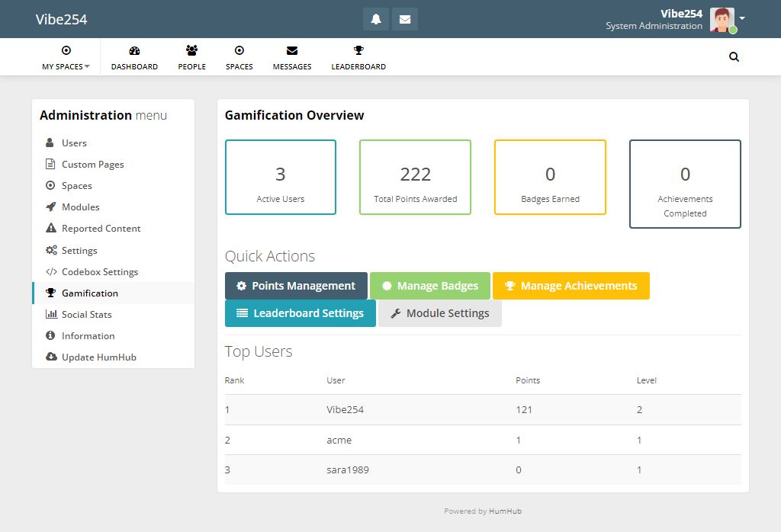Open Update HumHub menu entry
This screenshot has height=532, width=781.
(98, 357)
